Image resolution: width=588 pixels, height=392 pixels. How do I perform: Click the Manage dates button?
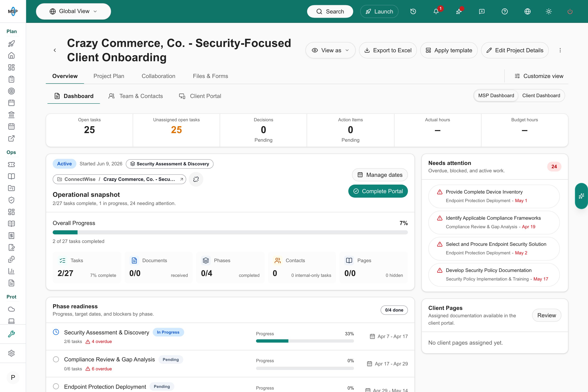(380, 175)
